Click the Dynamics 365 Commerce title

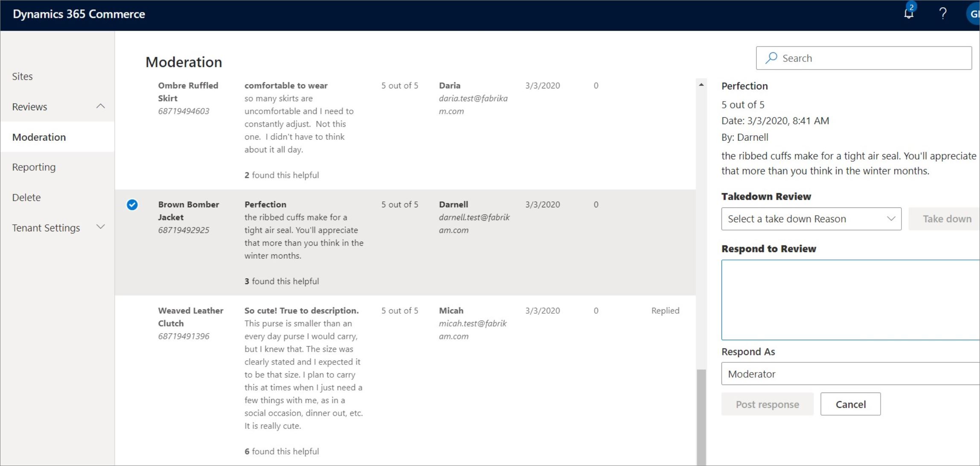click(79, 14)
